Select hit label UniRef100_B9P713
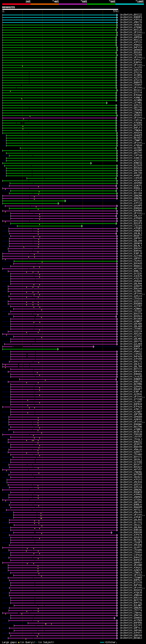 point(131,349)
